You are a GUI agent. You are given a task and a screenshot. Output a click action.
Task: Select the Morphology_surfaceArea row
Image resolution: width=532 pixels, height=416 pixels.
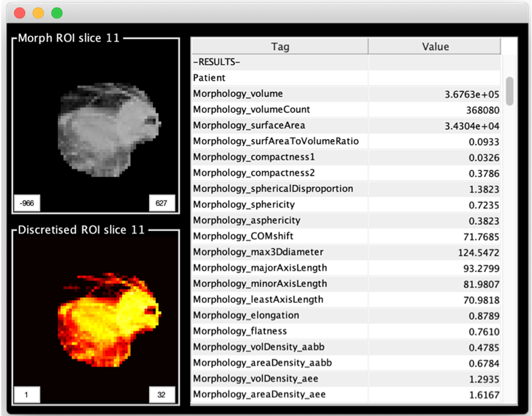pyautogui.click(x=346, y=125)
